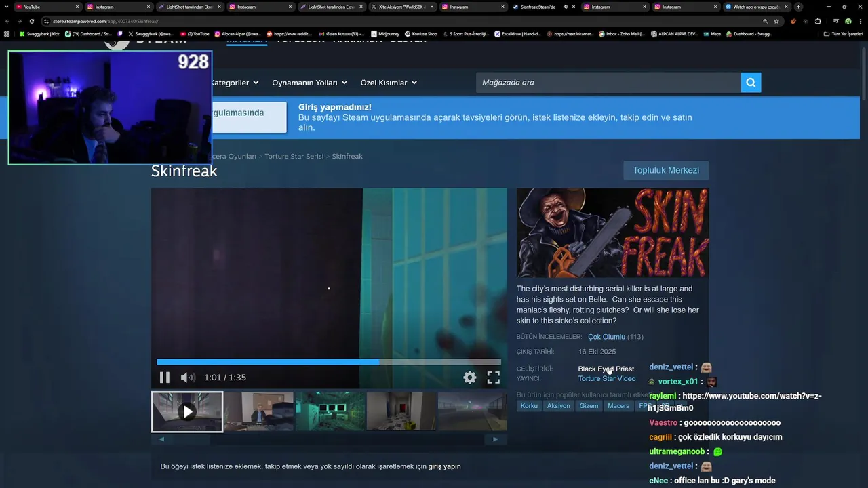Screen dimensions: 868x488
Task: Close the YouTube browser tab
Action: pos(78,7)
